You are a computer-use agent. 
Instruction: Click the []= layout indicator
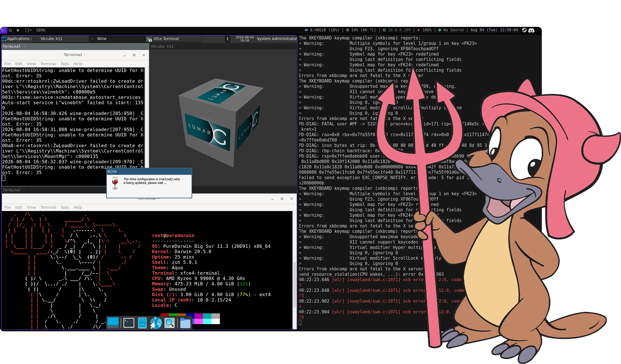click(28, 30)
